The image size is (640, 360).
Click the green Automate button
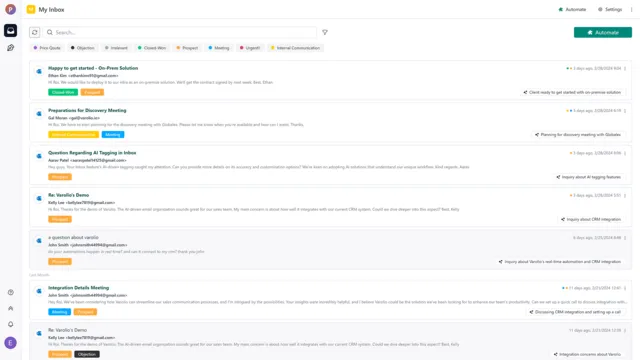(603, 32)
